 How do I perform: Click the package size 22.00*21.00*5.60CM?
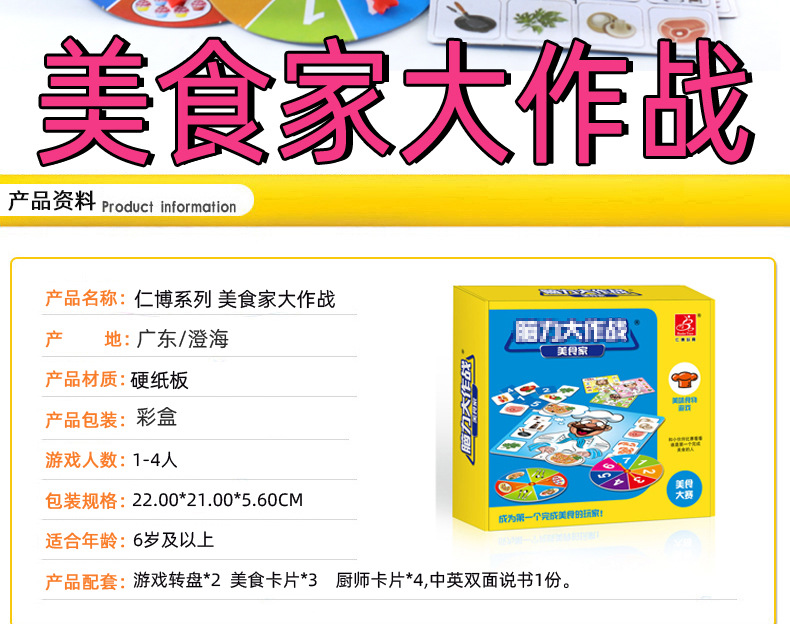pyautogui.click(x=218, y=500)
